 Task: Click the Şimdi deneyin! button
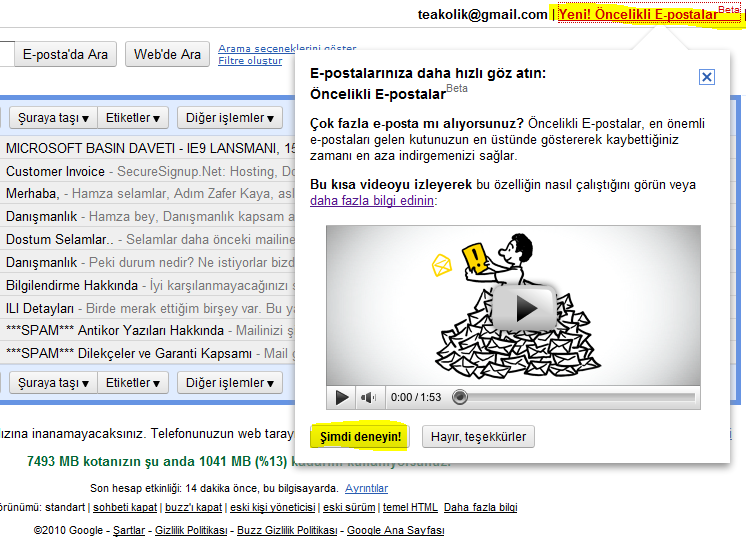click(x=360, y=436)
